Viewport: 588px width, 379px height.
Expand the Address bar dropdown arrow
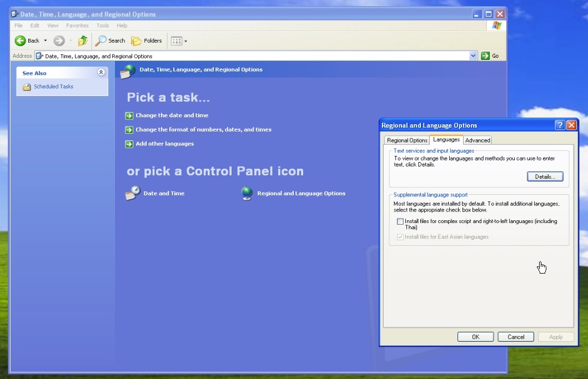click(473, 56)
